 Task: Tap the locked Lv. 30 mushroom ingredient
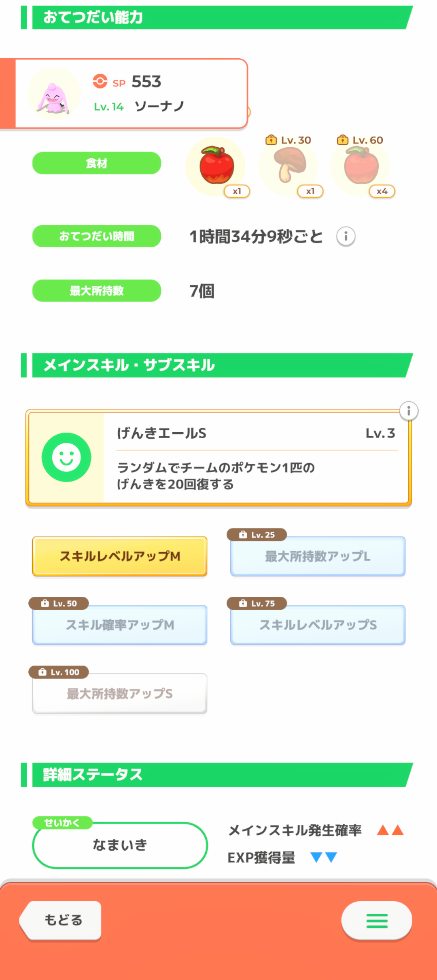pyautogui.click(x=289, y=166)
